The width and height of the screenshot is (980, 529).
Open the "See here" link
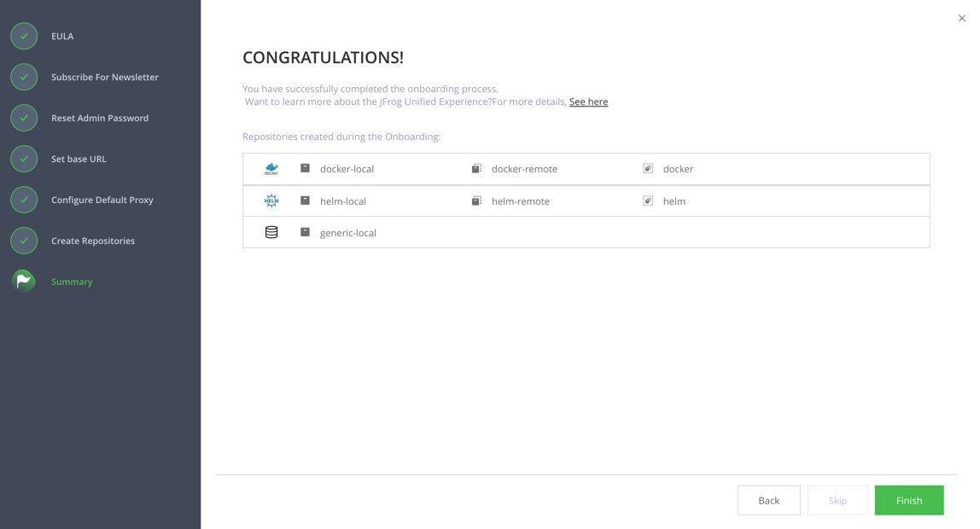pyautogui.click(x=588, y=102)
